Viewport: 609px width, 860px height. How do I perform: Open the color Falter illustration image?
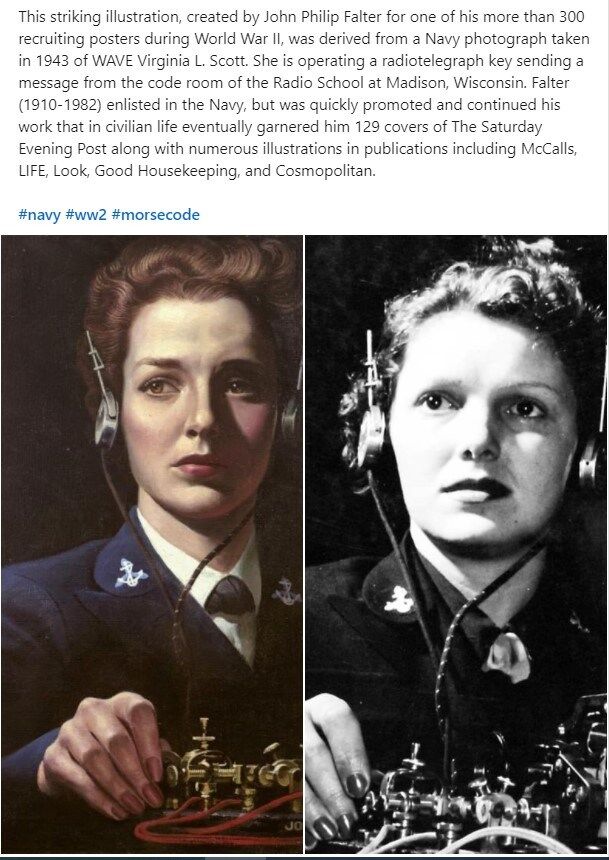point(152,544)
